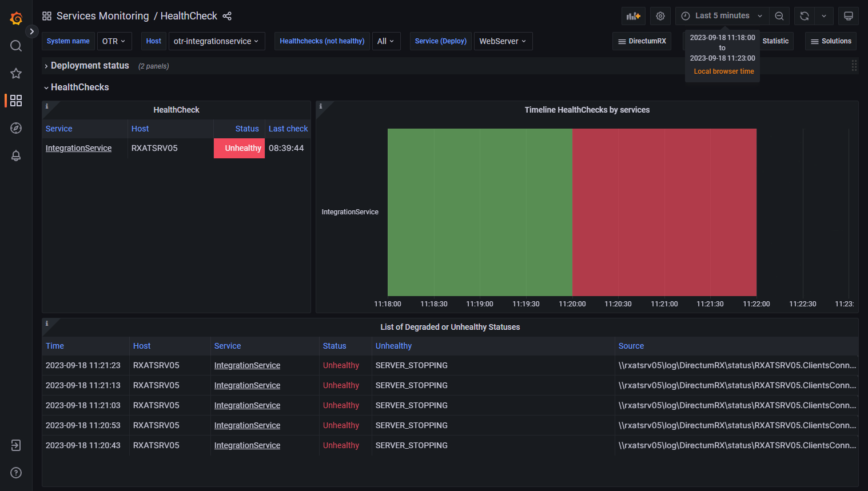868x491 pixels.
Task: Sort table by Last check column
Action: pyautogui.click(x=288, y=129)
